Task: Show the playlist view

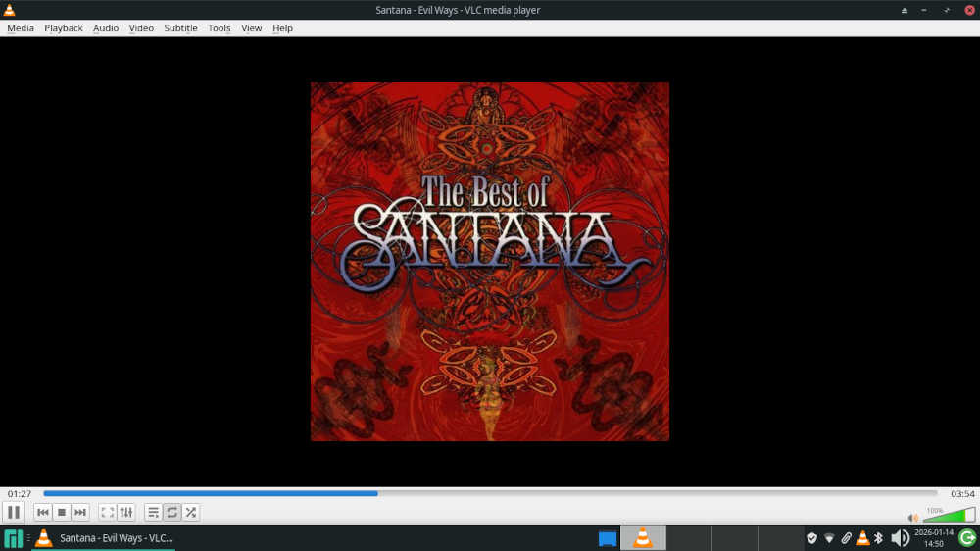Action: click(x=154, y=512)
